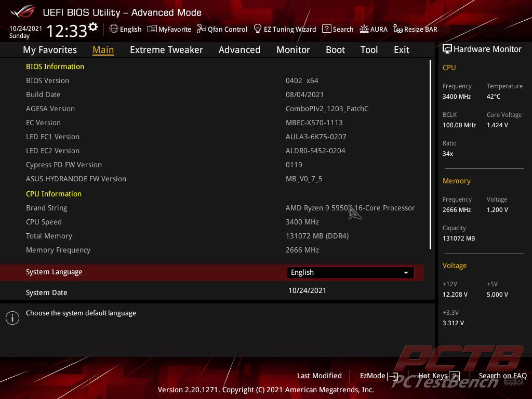Expand the System Language dropdown

click(x=350, y=272)
